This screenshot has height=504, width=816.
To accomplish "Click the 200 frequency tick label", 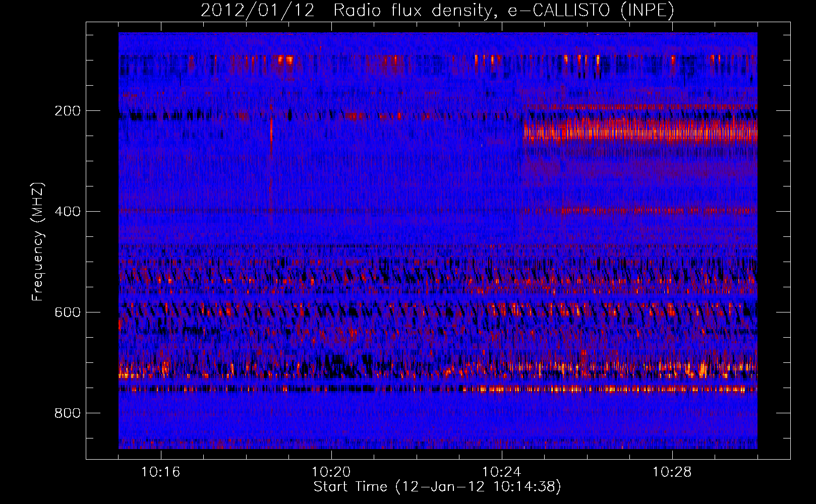I will [x=67, y=111].
